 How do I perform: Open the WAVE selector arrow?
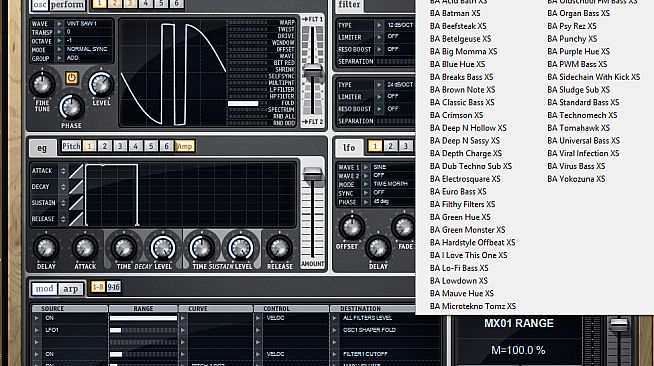click(x=59, y=24)
